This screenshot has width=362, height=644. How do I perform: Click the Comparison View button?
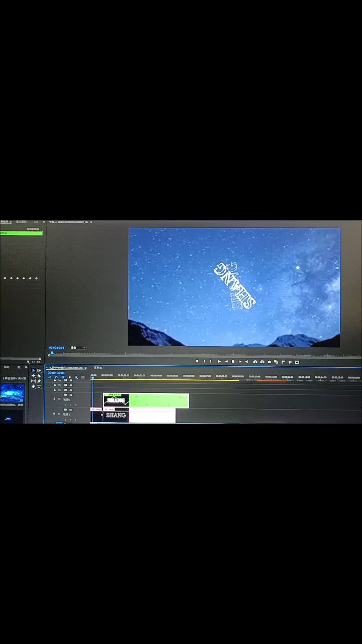click(x=276, y=361)
